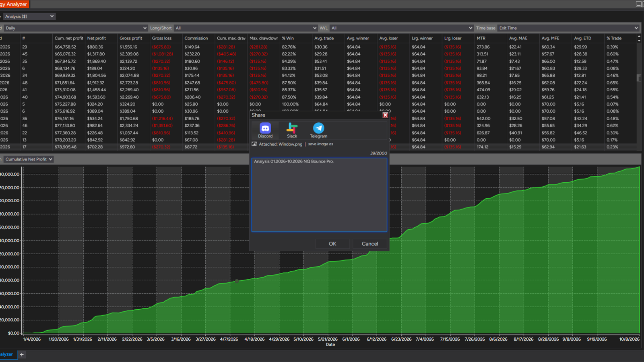Viewport: 644px width, 362px height.
Task: Click MTR value 632.13
Action: [483, 97]
